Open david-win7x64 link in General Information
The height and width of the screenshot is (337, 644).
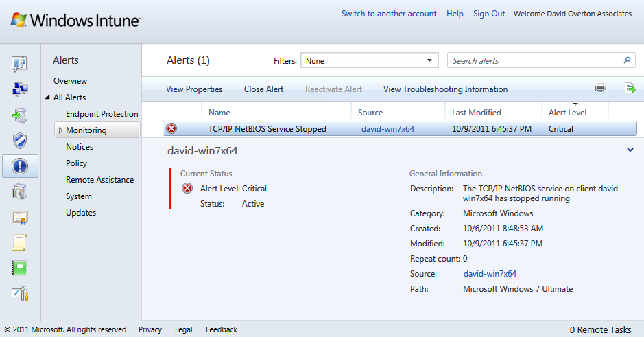490,274
